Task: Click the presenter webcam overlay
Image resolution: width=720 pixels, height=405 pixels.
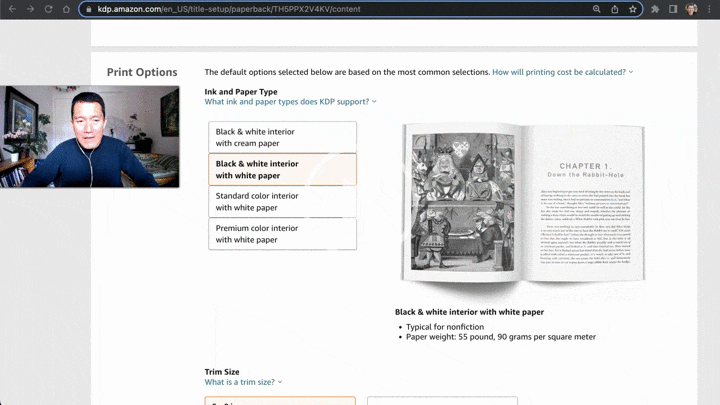Action: pyautogui.click(x=90, y=136)
